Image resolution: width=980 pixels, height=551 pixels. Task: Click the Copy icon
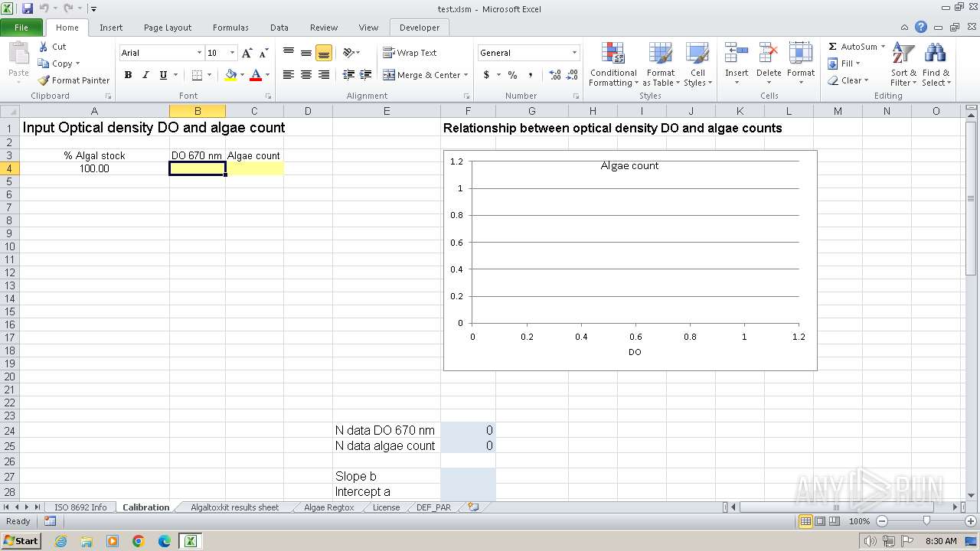44,64
